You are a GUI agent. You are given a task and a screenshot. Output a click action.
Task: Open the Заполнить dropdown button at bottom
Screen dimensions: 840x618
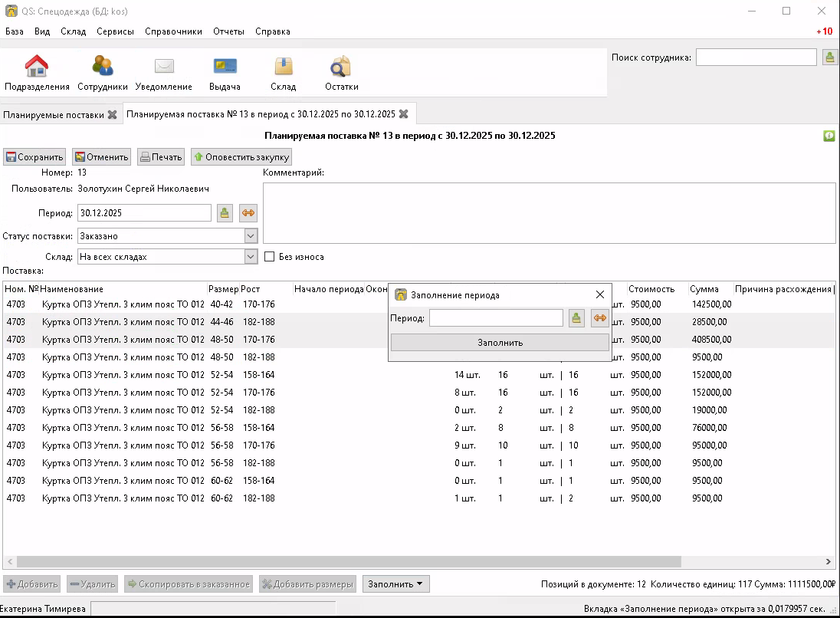coord(395,584)
